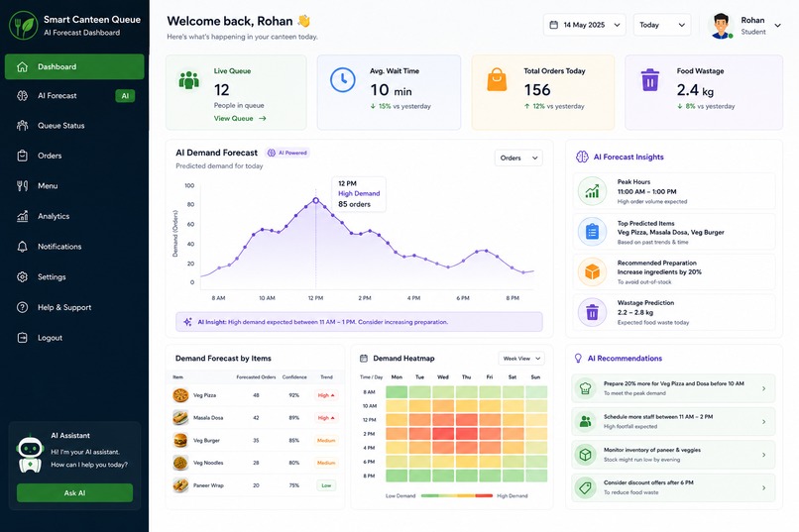Open the Analytics menu item
Screen dimensions: 799x532
(x=74, y=216)
